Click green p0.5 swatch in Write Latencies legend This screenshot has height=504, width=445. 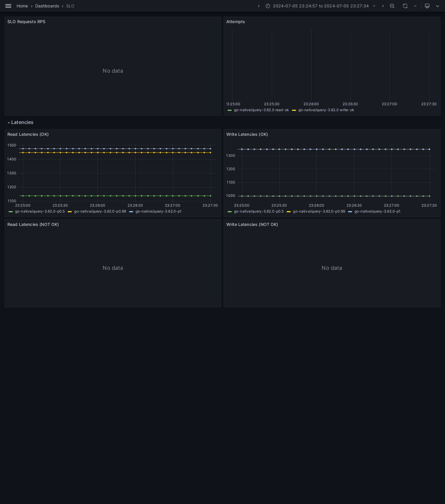[x=230, y=212]
